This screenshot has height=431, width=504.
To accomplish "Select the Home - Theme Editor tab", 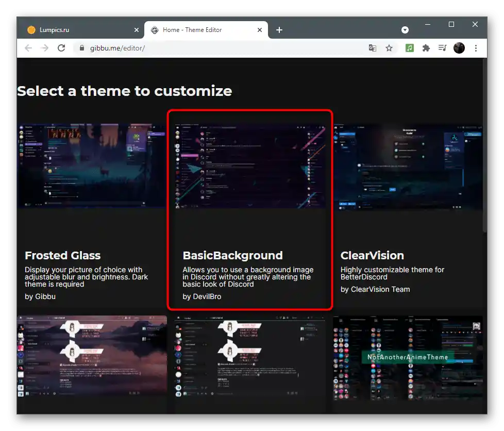I will click(x=206, y=30).
